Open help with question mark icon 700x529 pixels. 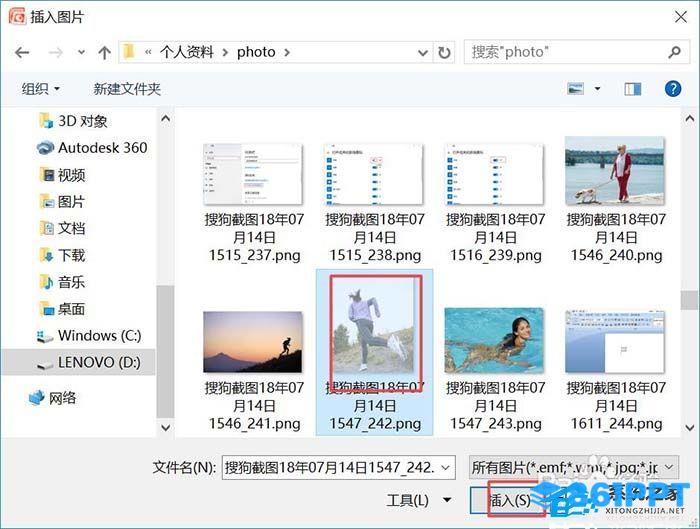673,88
